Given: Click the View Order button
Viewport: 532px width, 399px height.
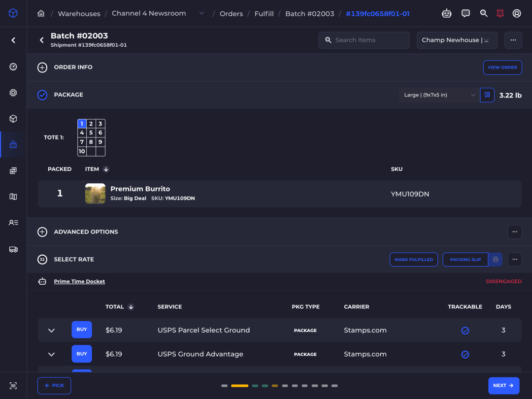Looking at the screenshot, I should (502, 67).
